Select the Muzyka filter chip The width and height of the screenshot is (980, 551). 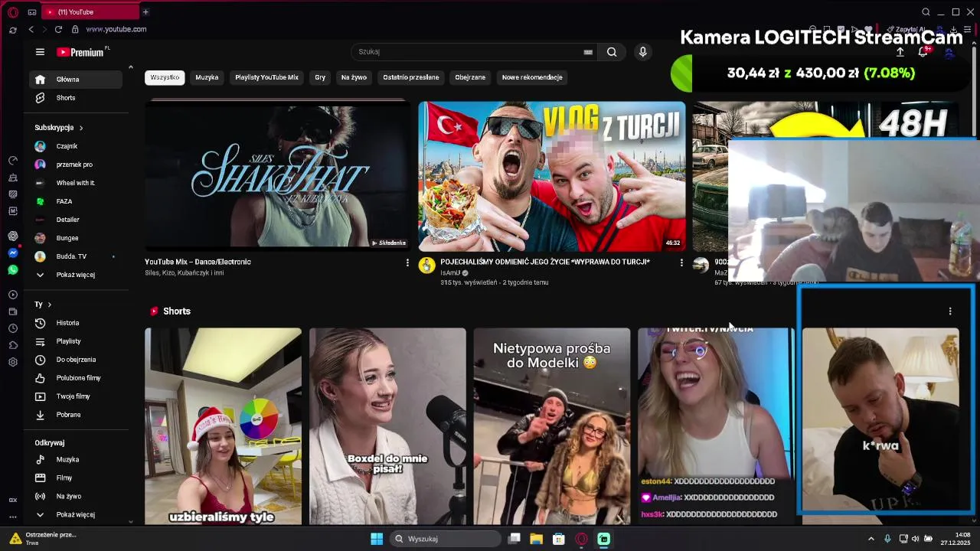click(x=207, y=77)
